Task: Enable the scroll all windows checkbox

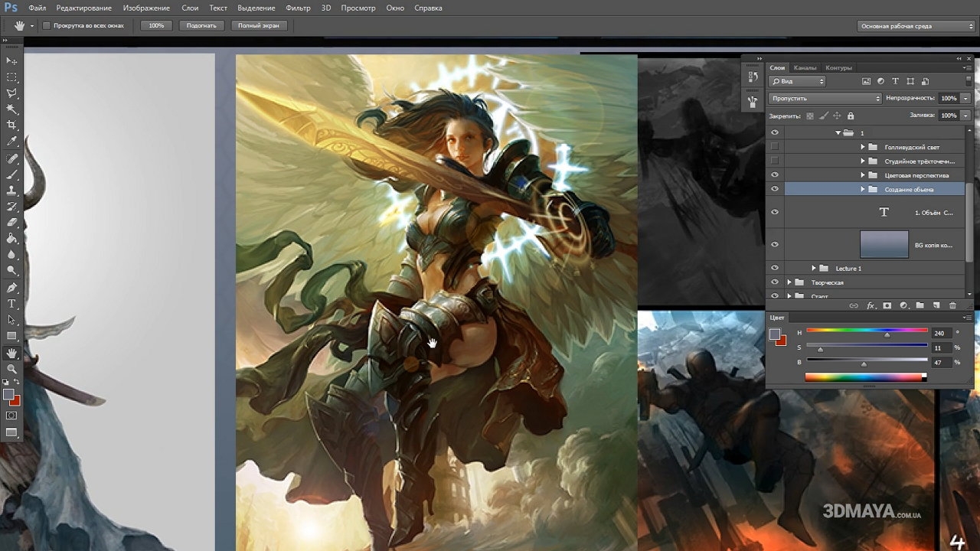Action: pos(47,26)
